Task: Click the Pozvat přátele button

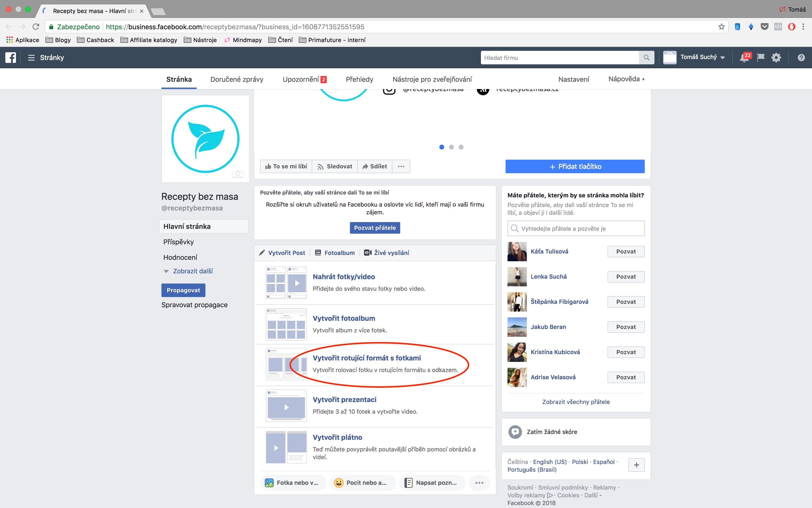Action: coord(375,228)
